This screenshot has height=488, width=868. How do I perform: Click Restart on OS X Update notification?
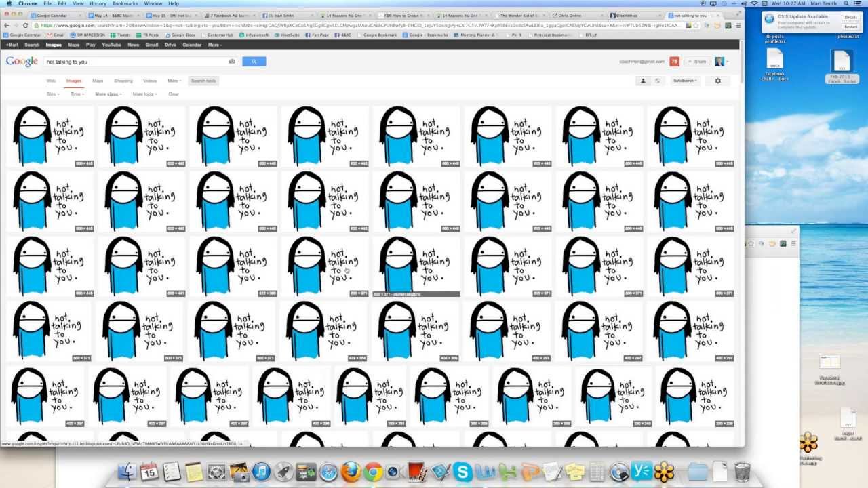tap(850, 26)
